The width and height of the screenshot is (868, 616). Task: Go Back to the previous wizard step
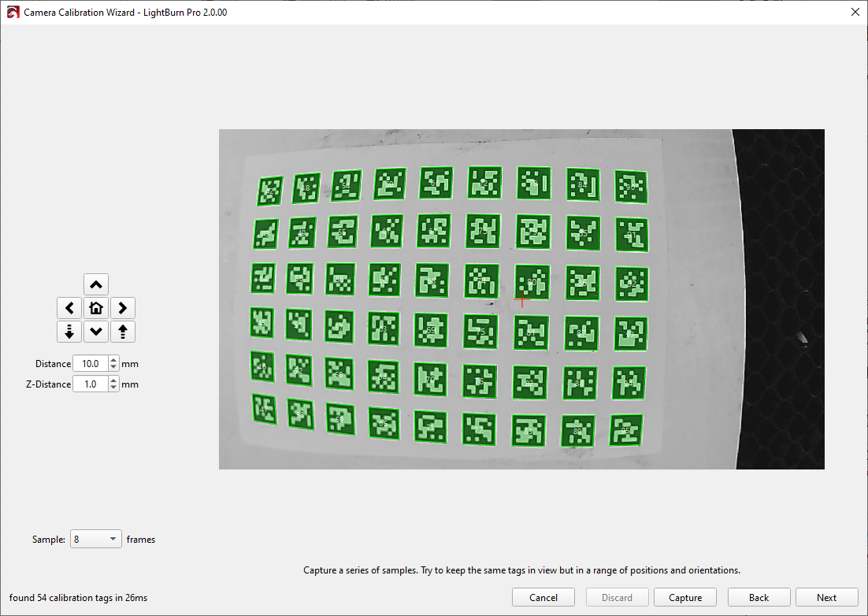tap(759, 598)
